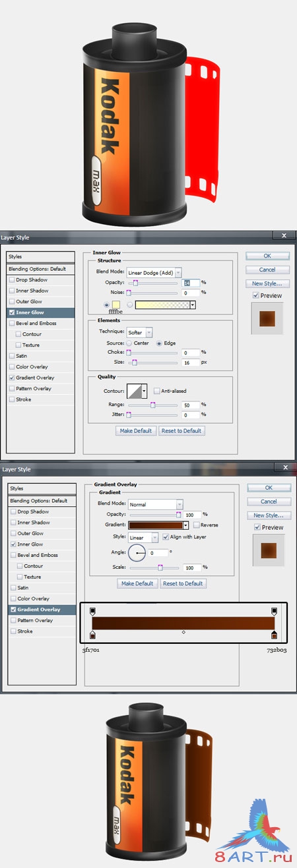This screenshot has height=868, width=297.
Task: Open the Gradient picker arrow in Gradient Overlay
Action: tap(186, 525)
